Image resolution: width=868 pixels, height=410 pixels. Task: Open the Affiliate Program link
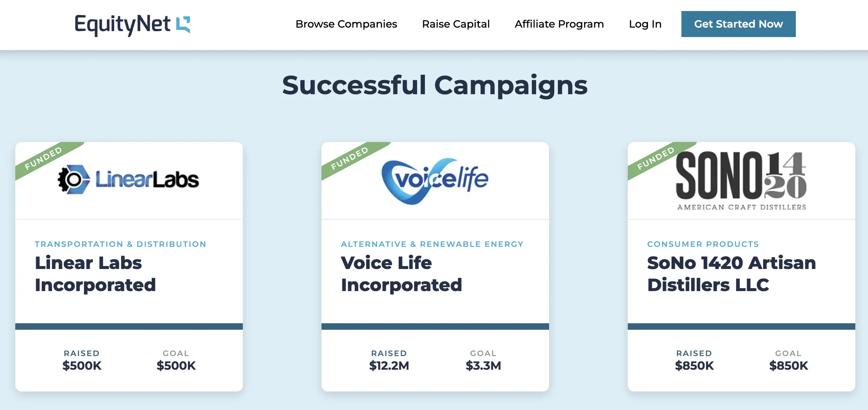559,24
